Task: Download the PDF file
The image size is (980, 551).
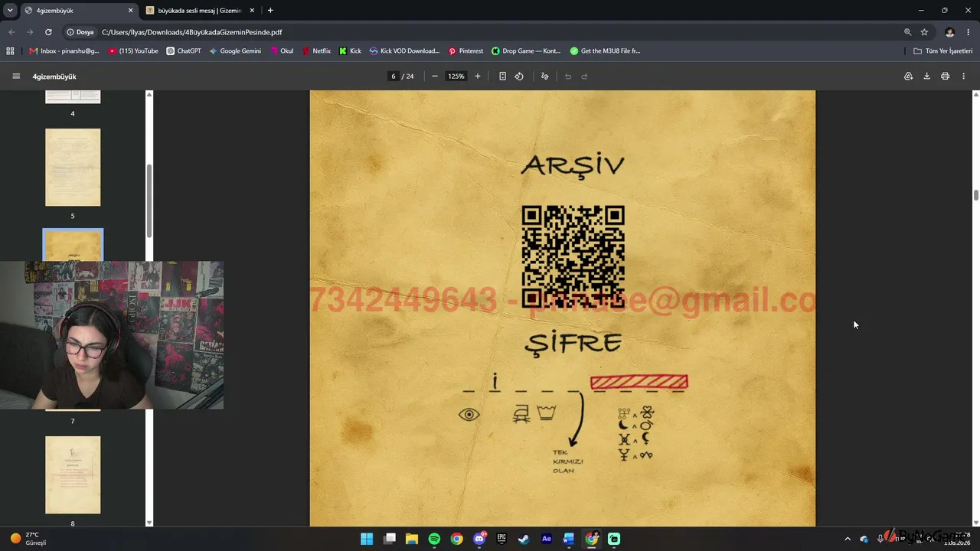Action: (926, 77)
